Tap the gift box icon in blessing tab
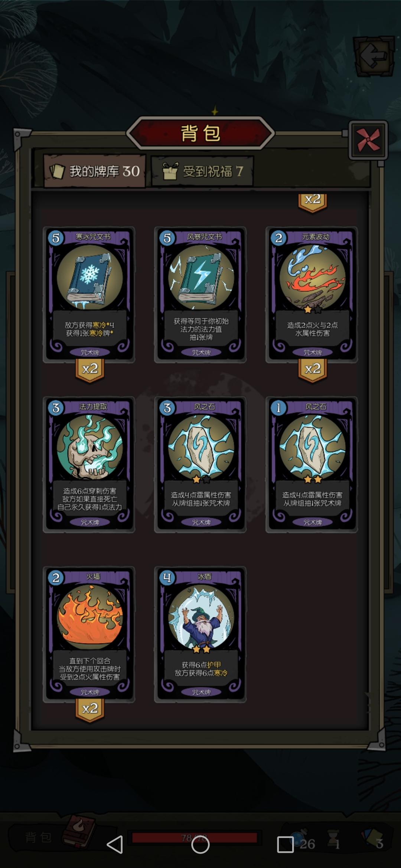Viewport: 401px width, 868px height. pyautogui.click(x=170, y=171)
